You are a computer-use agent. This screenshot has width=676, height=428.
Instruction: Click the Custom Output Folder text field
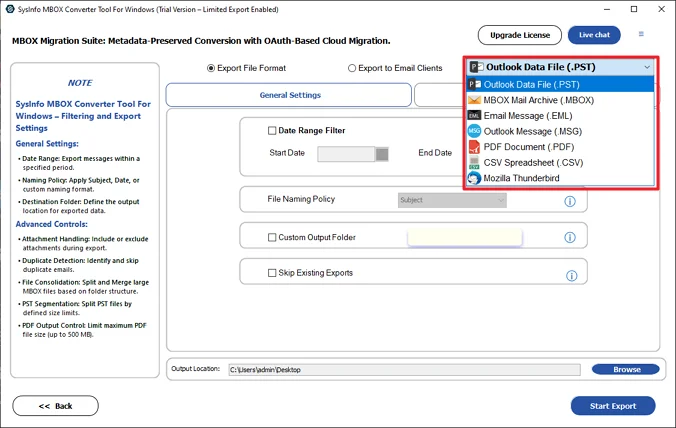coord(465,237)
